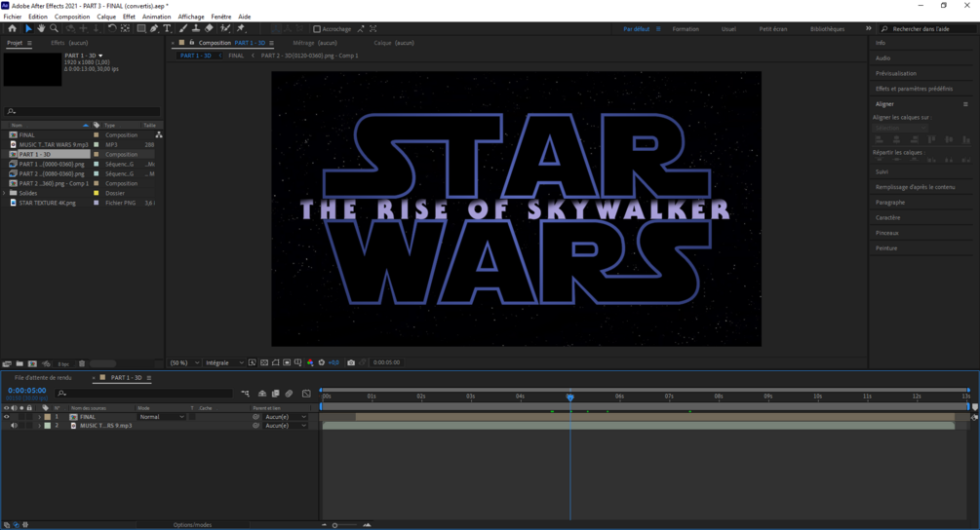The image size is (980, 530).
Task: Switch to Effets (aucun) tab
Action: click(x=69, y=43)
